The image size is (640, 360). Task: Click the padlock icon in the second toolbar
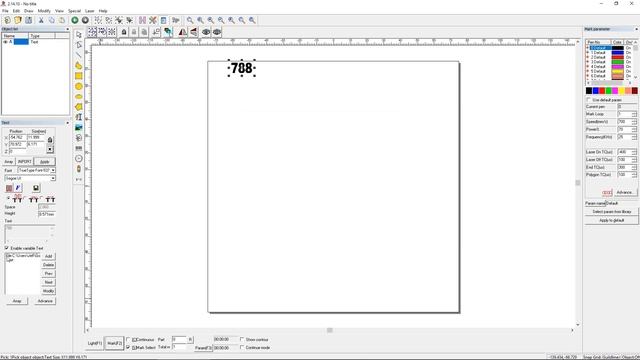click(124, 32)
